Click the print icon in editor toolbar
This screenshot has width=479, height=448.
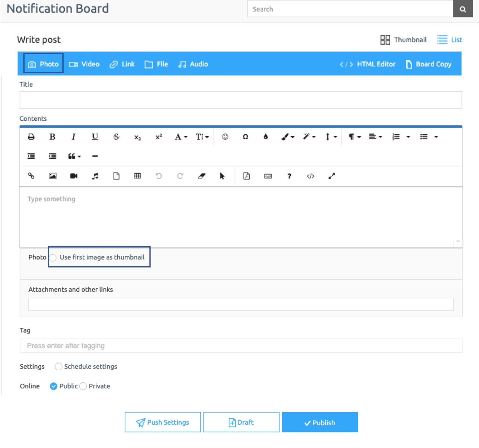31,137
